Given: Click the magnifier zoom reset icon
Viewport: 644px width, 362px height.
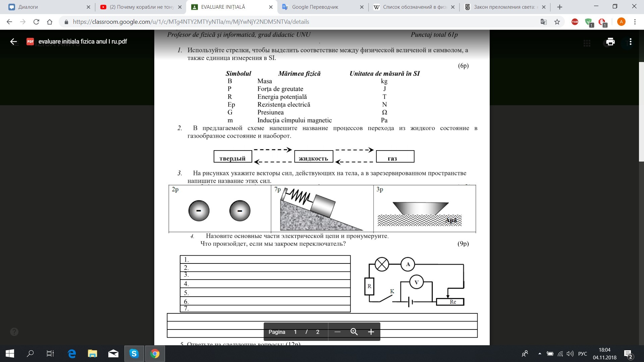Looking at the screenshot, I should coord(354,332).
